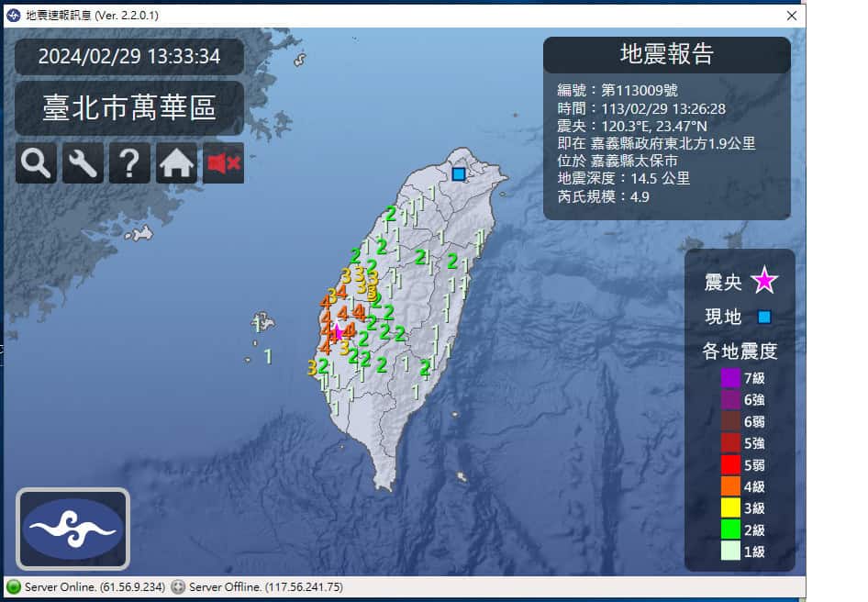Click the legend blue local square icon
This screenshot has height=602, width=868.
tap(764, 317)
